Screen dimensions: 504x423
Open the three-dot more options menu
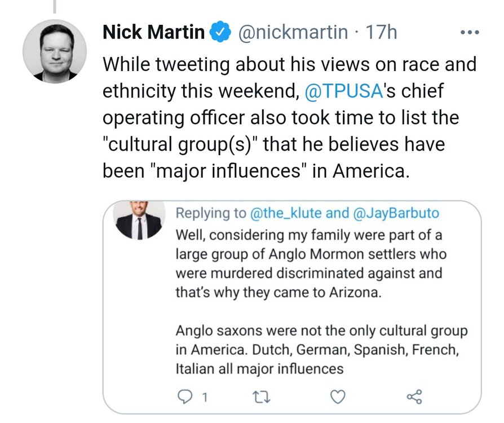[x=468, y=33]
